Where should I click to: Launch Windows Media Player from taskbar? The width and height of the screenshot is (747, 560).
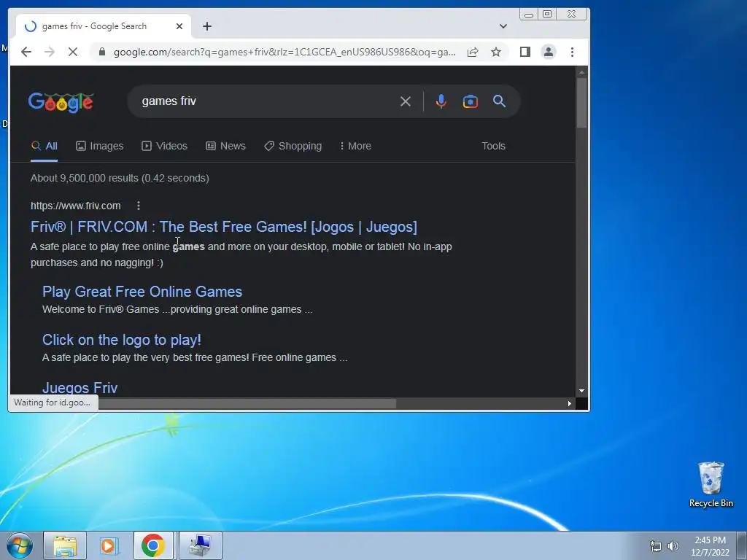(109, 545)
